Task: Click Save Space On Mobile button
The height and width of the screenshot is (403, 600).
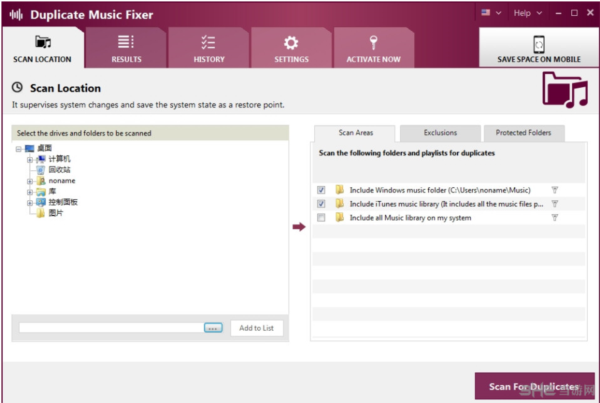Action: pos(539,48)
